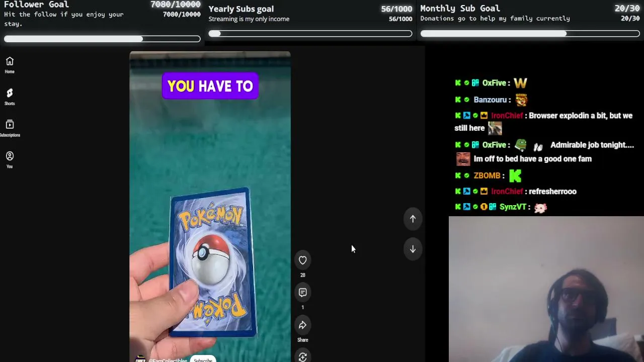Image resolution: width=644 pixels, height=362 pixels.
Task: Click the 'Monthly Sub Goal' heading
Action: click(x=460, y=8)
